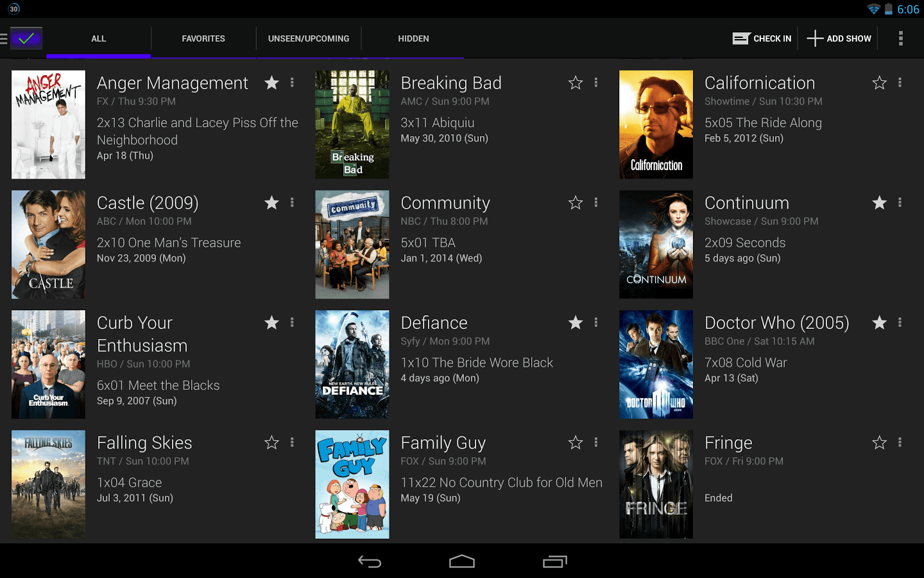
Task: Show the Hidden tab
Action: (413, 39)
